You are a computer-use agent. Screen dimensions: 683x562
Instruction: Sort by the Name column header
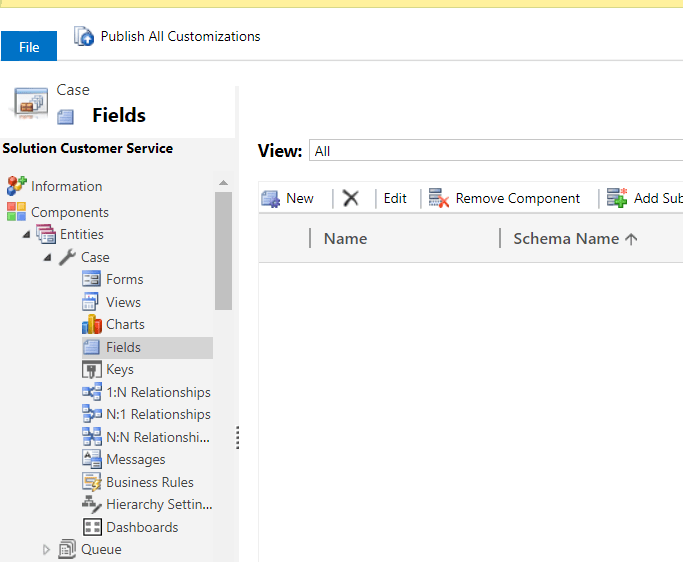[x=345, y=238]
